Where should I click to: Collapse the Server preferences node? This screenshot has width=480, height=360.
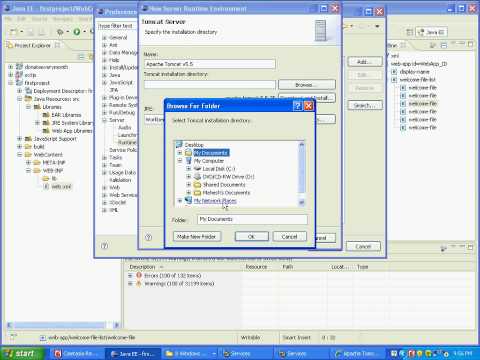click(104, 120)
